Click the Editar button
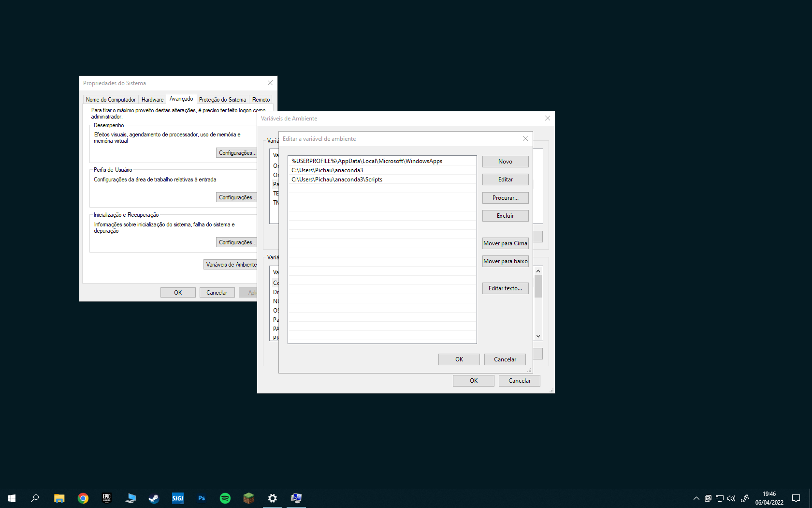 coord(505,179)
